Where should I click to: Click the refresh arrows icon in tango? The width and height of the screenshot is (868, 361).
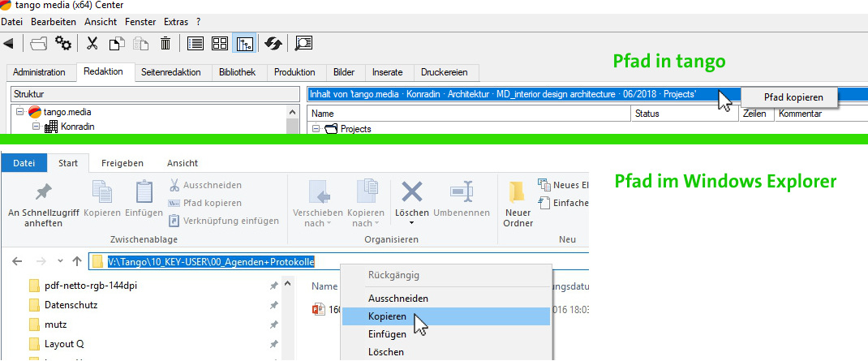pyautogui.click(x=273, y=43)
